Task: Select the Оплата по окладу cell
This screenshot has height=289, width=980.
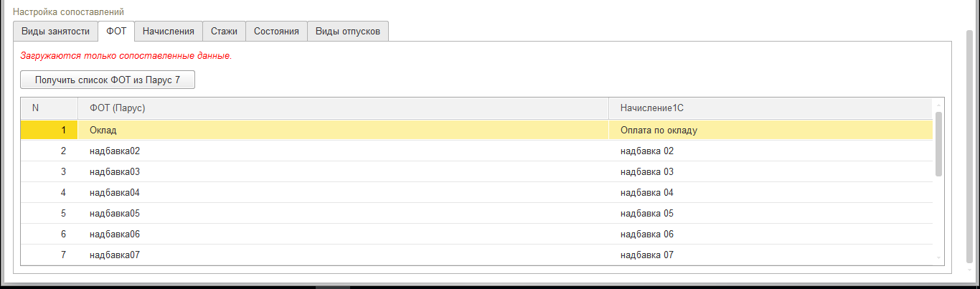Action: point(659,131)
